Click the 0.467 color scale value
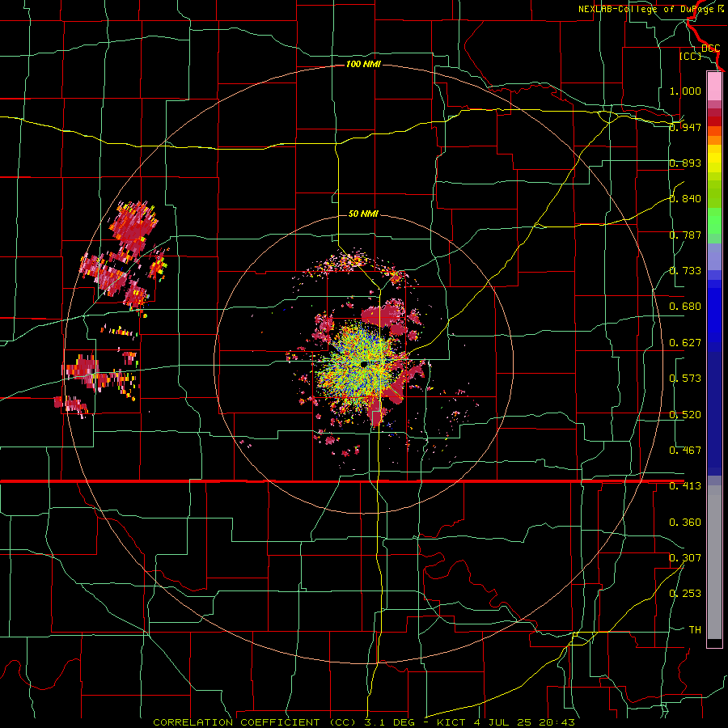Image resolution: width=728 pixels, height=728 pixels. pos(685,451)
